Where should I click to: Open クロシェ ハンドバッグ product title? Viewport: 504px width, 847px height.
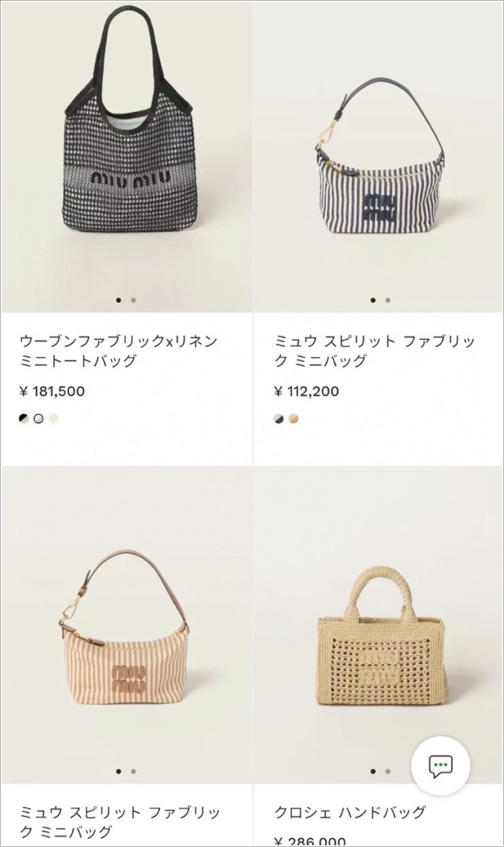pos(350,812)
